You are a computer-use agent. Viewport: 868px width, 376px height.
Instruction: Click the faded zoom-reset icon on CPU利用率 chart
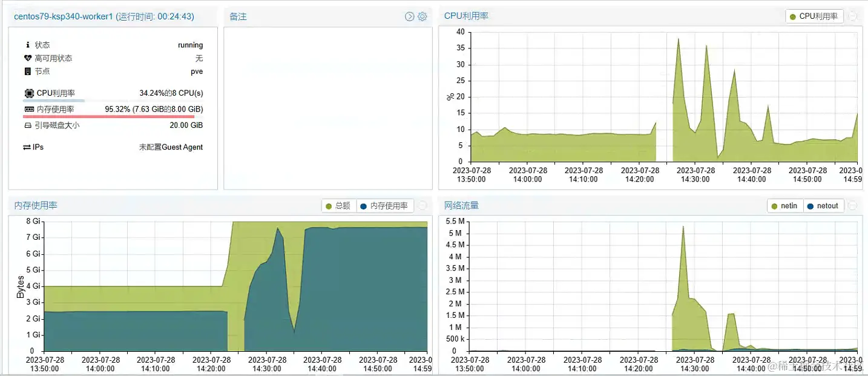point(853,16)
